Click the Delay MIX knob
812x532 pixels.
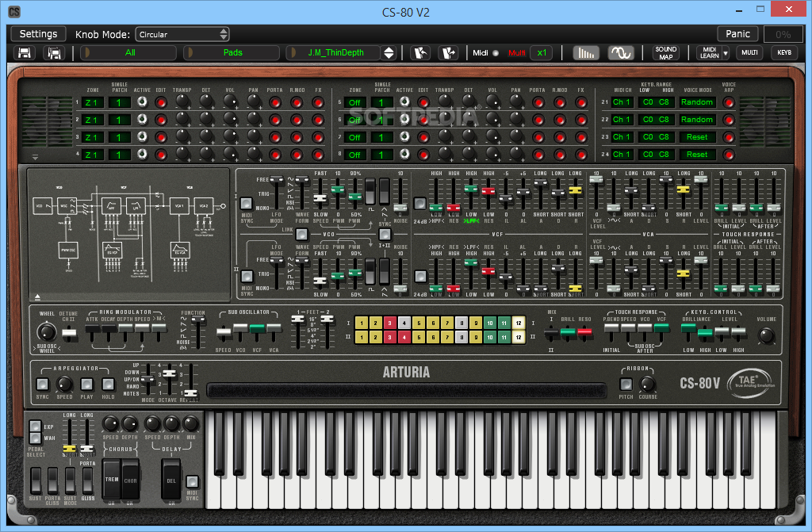point(190,424)
